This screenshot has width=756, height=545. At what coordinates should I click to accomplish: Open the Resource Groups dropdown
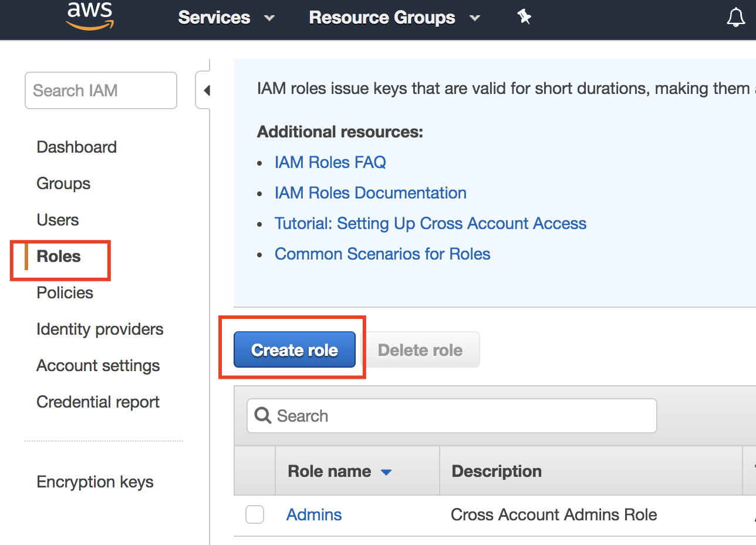coord(394,18)
